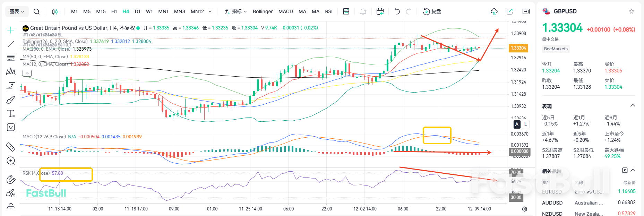Switch to the M15 timeframe
The image size is (644, 216).
tap(101, 12)
